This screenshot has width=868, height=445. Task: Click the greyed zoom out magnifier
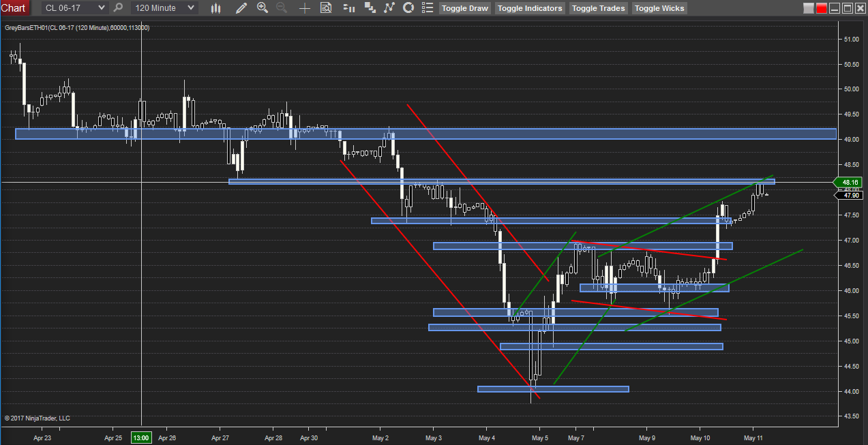coord(282,8)
